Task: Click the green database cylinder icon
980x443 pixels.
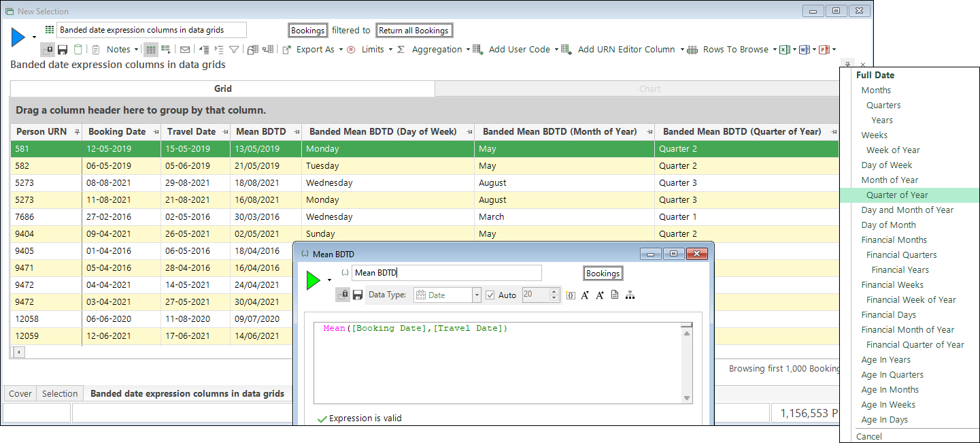Action: click(78, 50)
